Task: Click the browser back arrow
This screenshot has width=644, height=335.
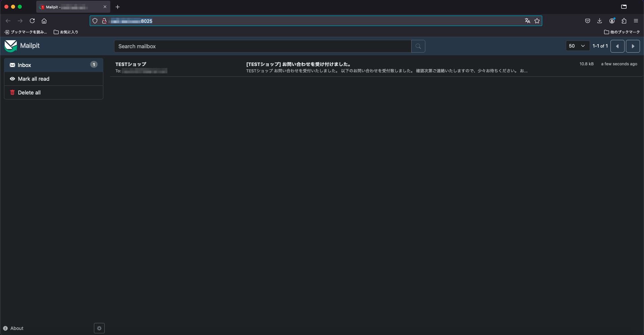Action: [8, 21]
